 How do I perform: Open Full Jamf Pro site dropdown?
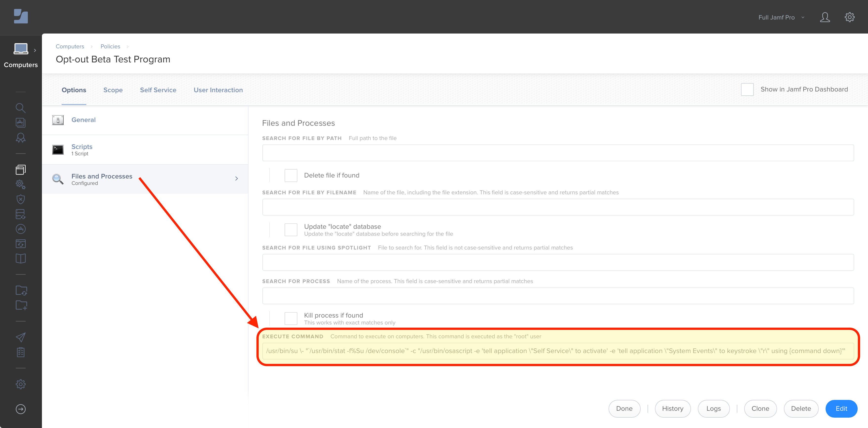(x=781, y=17)
